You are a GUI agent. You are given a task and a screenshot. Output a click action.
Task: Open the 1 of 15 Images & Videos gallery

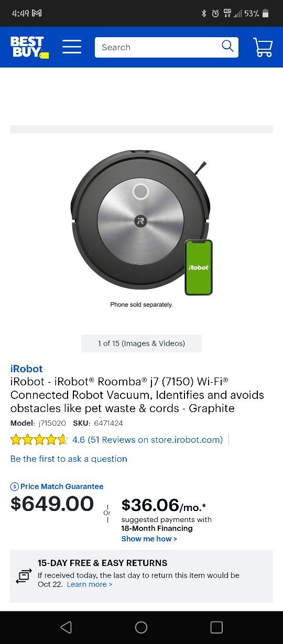141,343
